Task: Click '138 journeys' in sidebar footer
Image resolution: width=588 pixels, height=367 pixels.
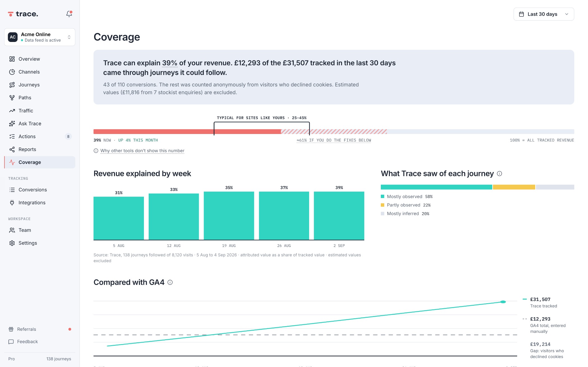Action: (59, 359)
